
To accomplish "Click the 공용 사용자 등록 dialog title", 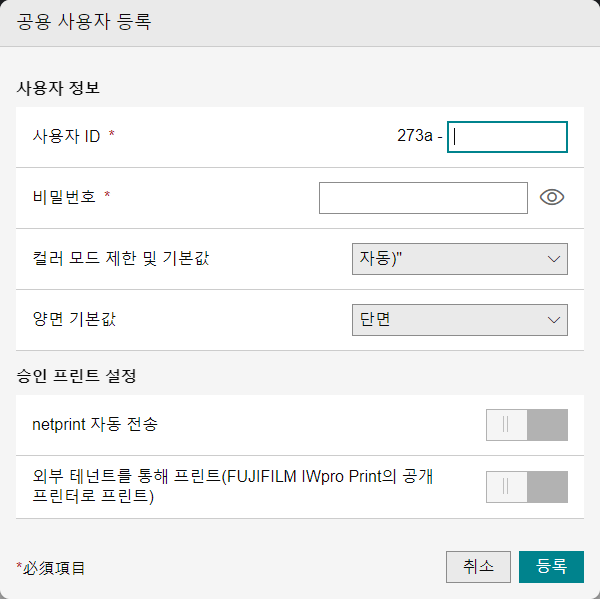I will pyautogui.click(x=84, y=21).
